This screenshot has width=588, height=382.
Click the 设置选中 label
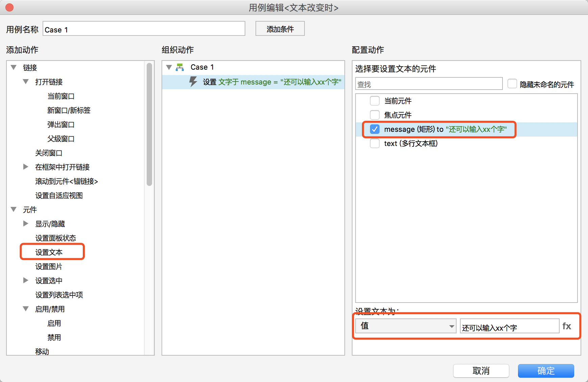pos(49,281)
